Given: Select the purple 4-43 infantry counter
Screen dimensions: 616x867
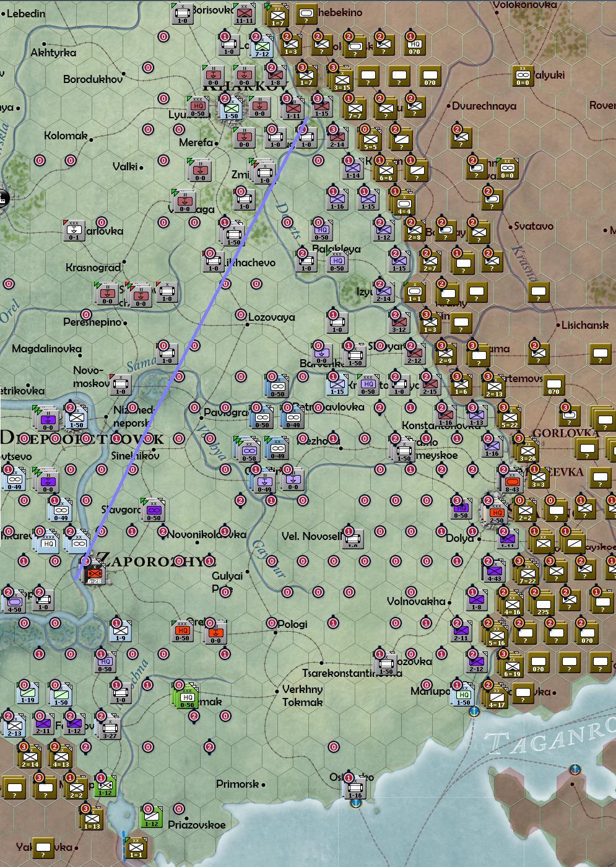Looking at the screenshot, I should [x=494, y=571].
